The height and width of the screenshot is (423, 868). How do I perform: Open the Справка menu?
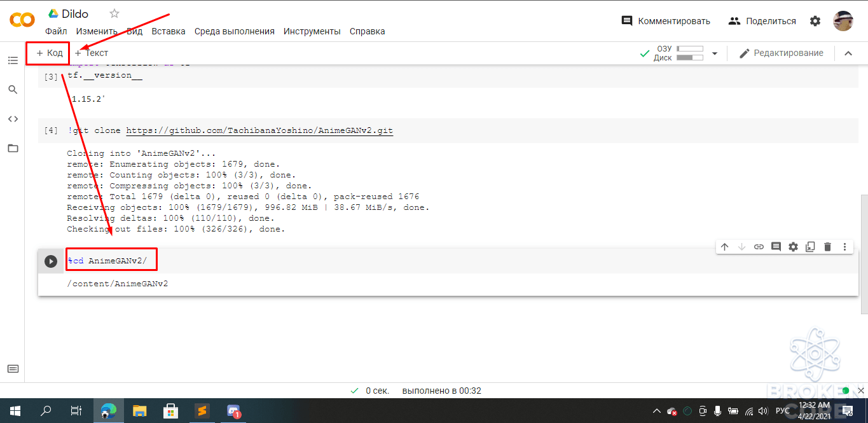[x=368, y=31]
